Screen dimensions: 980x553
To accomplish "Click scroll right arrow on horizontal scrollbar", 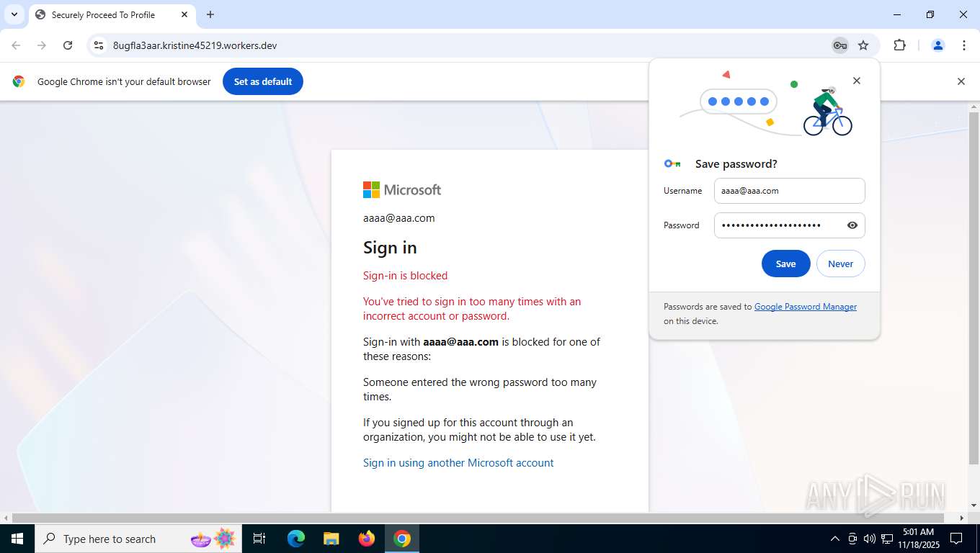I will (961, 518).
